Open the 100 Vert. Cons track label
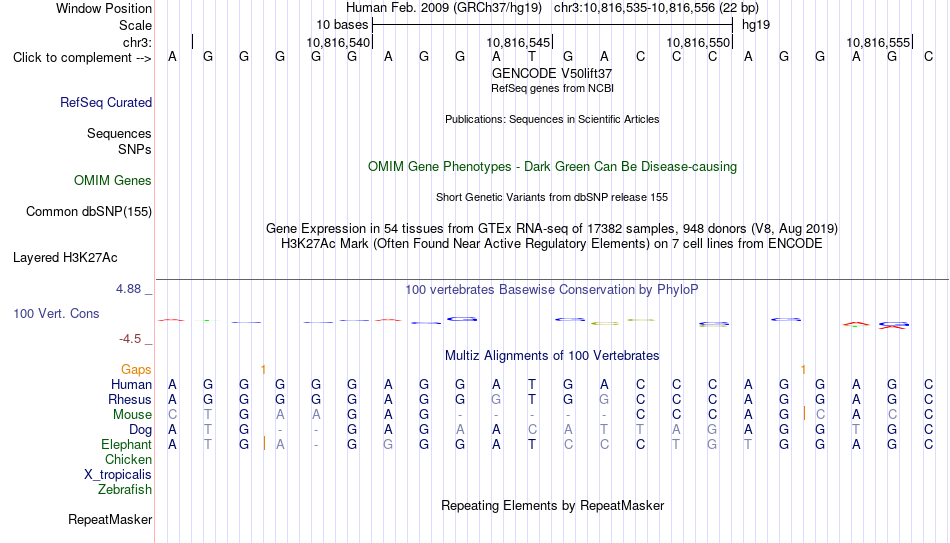The height and width of the screenshot is (543, 950). pos(56,313)
